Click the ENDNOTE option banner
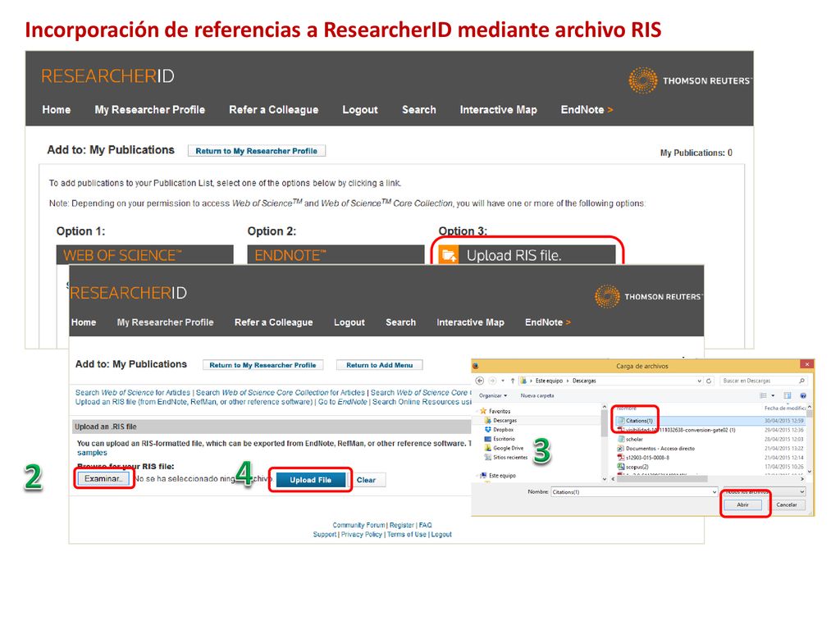Viewport: 840px width, 630px height. [336, 255]
